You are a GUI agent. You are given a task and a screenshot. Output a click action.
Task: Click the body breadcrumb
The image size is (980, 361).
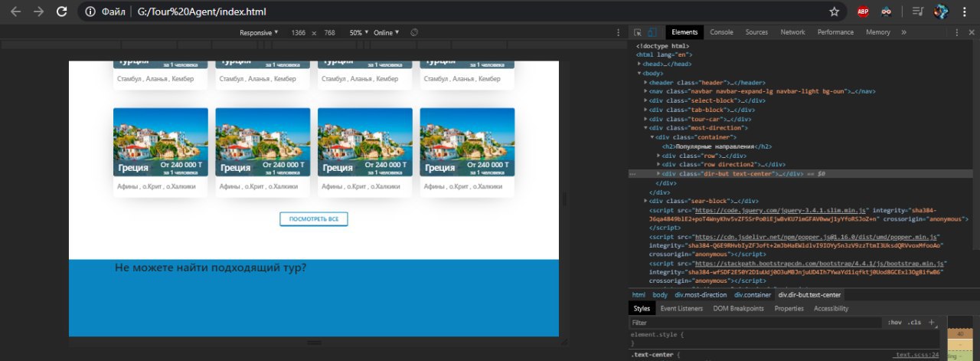coord(660,295)
